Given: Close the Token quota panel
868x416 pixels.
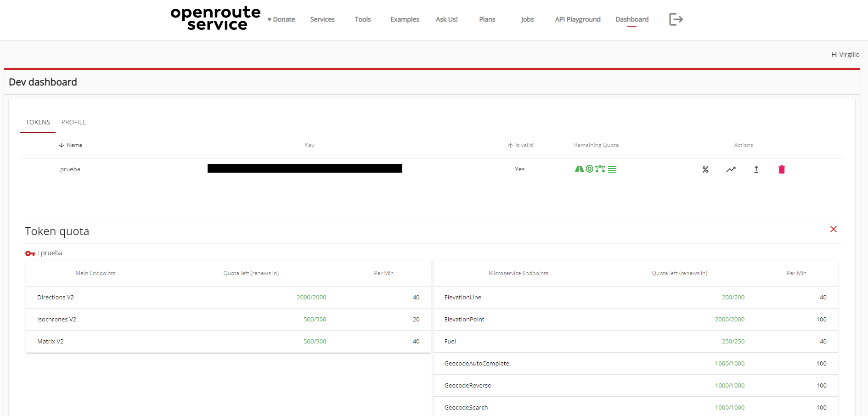Looking at the screenshot, I should tap(834, 229).
